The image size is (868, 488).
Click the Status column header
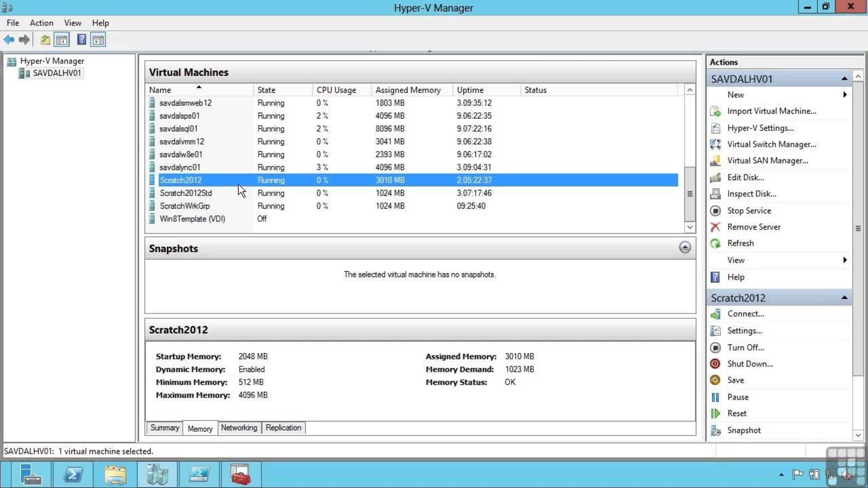point(599,90)
